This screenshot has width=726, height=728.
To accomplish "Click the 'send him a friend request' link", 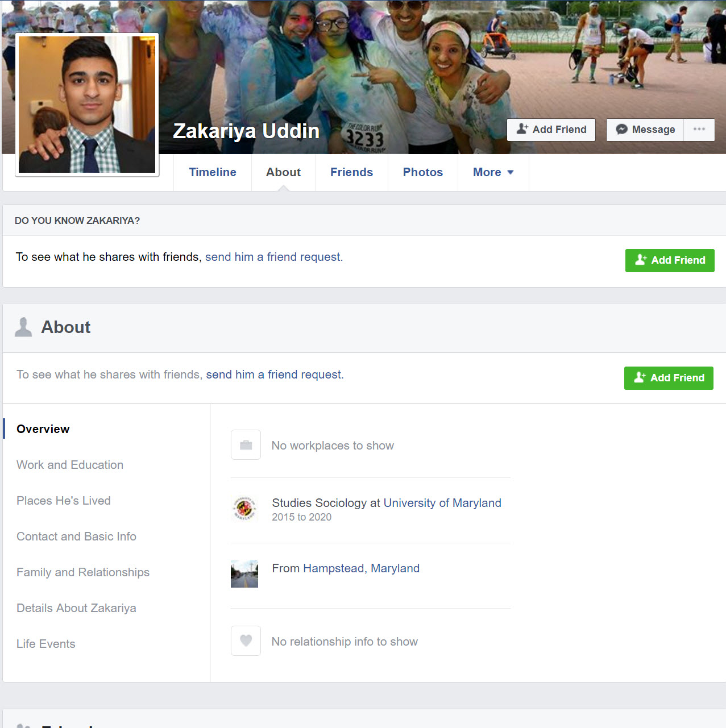I will tap(273, 257).
